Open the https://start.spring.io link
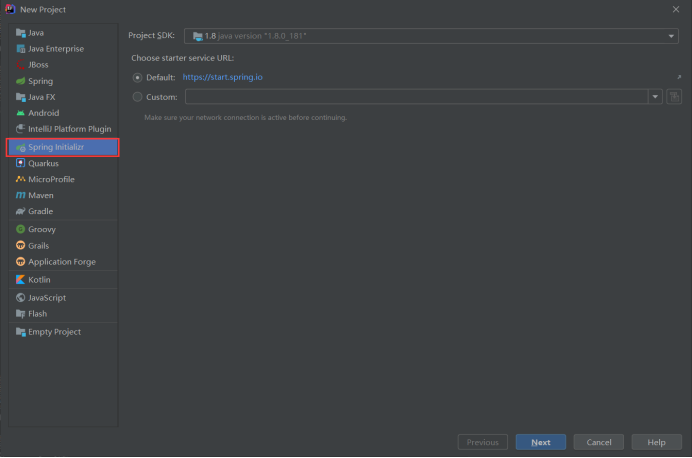 pyautogui.click(x=222, y=77)
